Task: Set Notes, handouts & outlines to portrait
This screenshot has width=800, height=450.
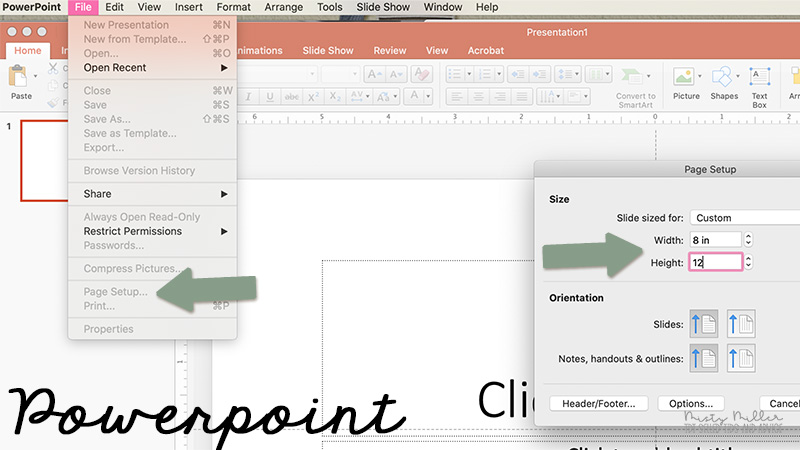Action: pos(704,358)
